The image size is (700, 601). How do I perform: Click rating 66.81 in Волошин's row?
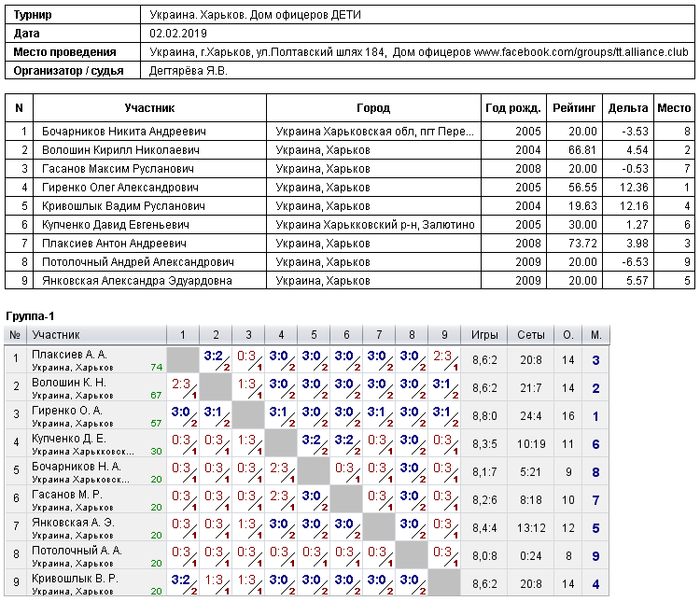582,150
